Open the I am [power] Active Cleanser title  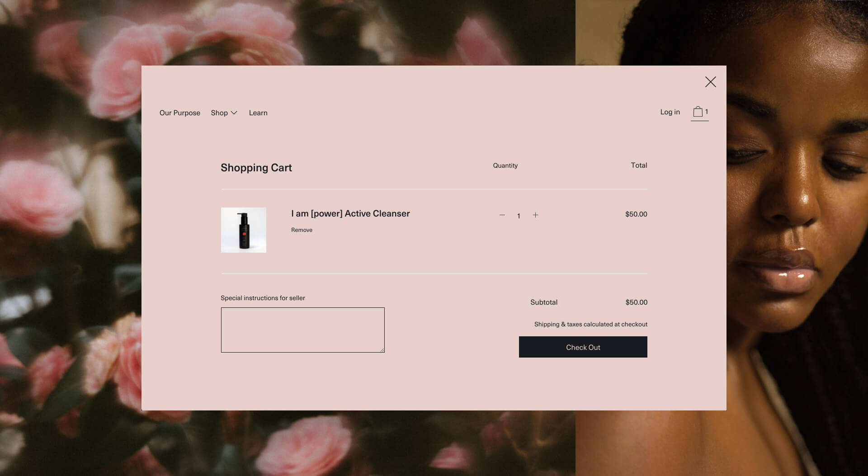tap(350, 214)
